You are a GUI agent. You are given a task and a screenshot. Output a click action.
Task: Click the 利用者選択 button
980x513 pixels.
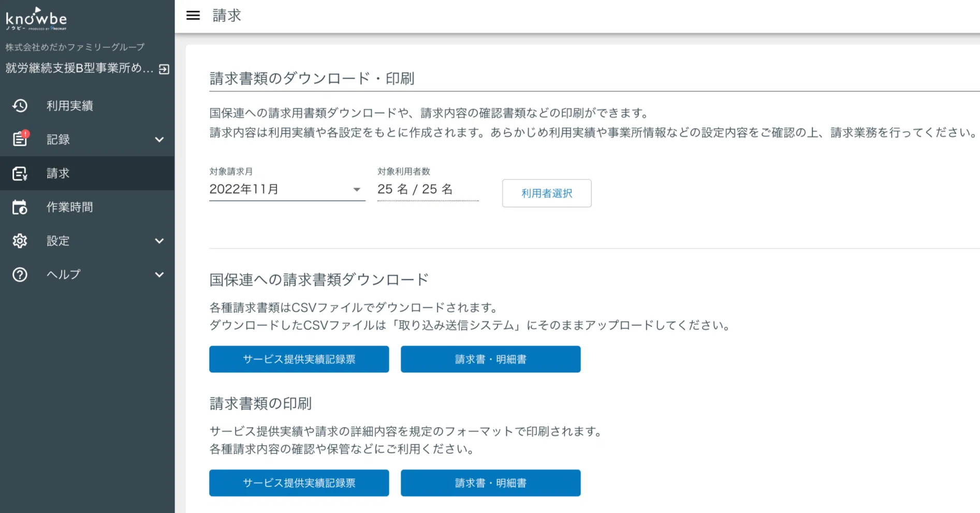coord(547,193)
